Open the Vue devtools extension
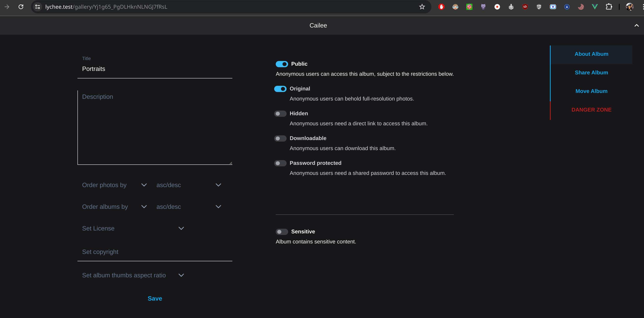Screen dimensions: 644x318 tap(595, 7)
